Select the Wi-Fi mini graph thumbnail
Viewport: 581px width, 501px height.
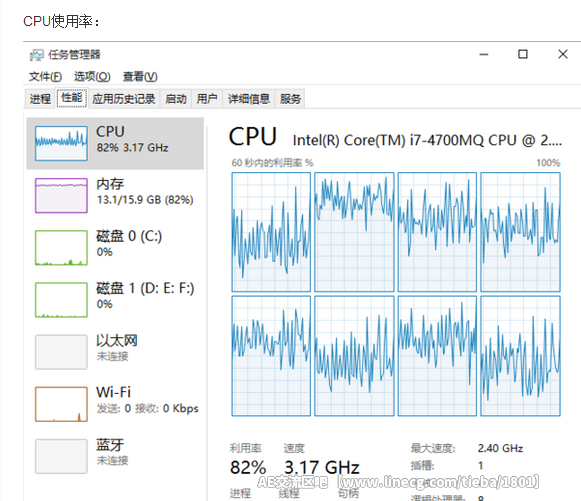tap(62, 404)
